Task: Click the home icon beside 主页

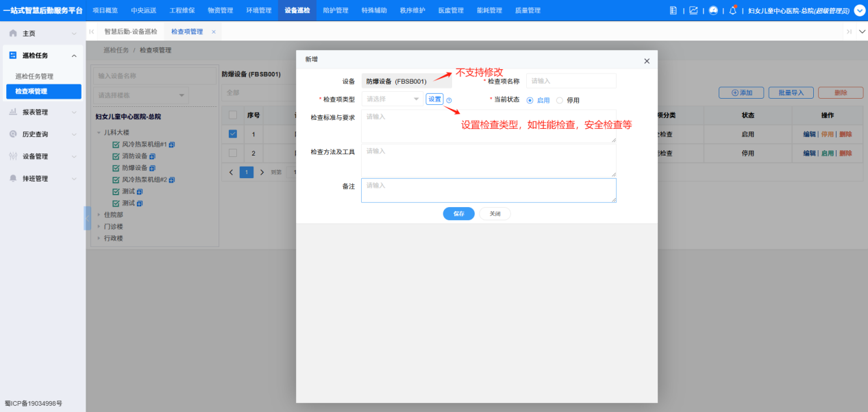Action: tap(13, 33)
